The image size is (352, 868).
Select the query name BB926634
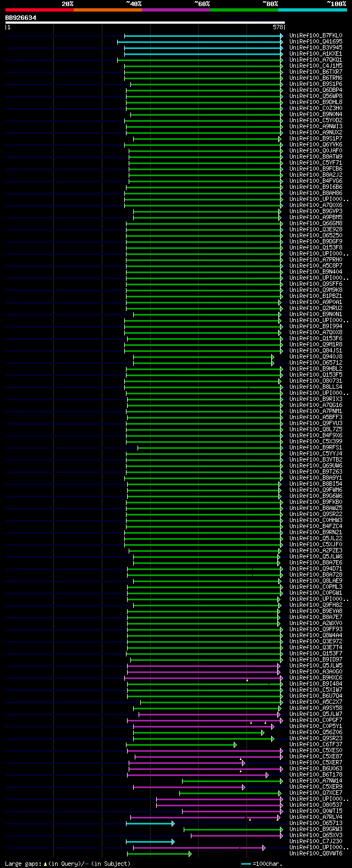point(21,18)
